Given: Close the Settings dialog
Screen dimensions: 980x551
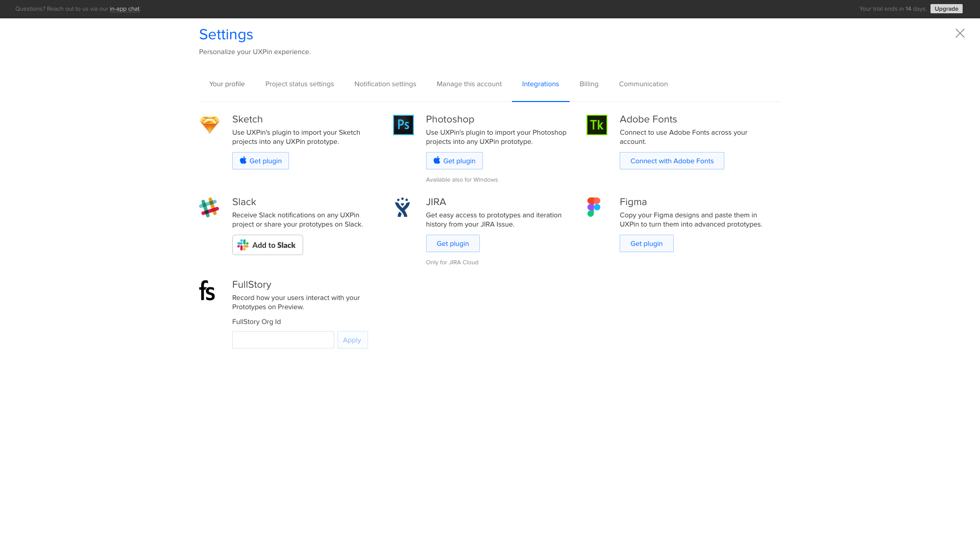Looking at the screenshot, I should pyautogui.click(x=960, y=33).
